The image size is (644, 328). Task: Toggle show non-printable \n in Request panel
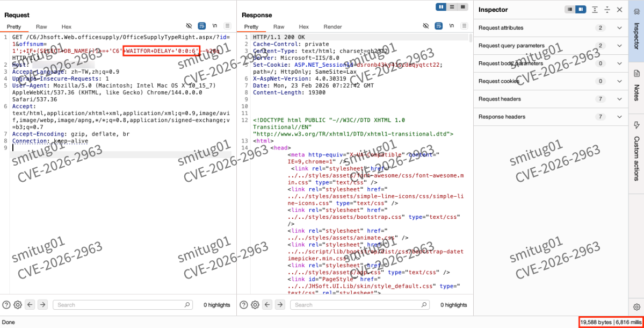coord(215,26)
